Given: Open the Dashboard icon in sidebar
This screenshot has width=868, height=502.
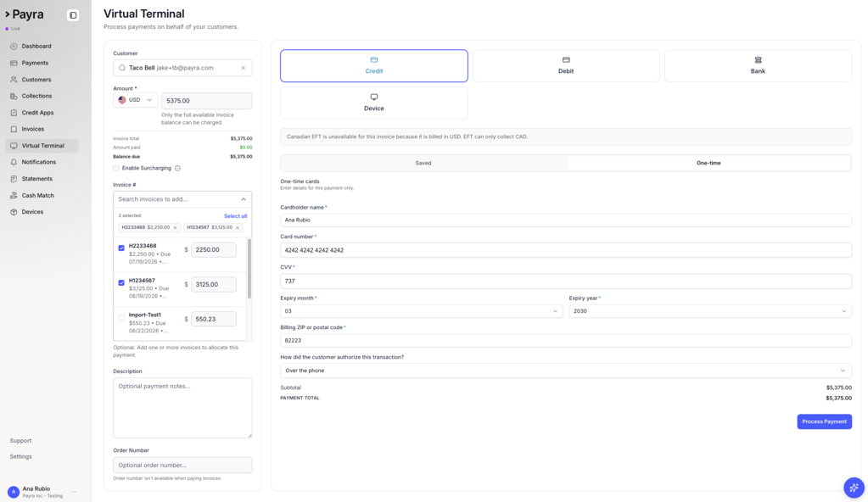Looking at the screenshot, I should coord(14,47).
